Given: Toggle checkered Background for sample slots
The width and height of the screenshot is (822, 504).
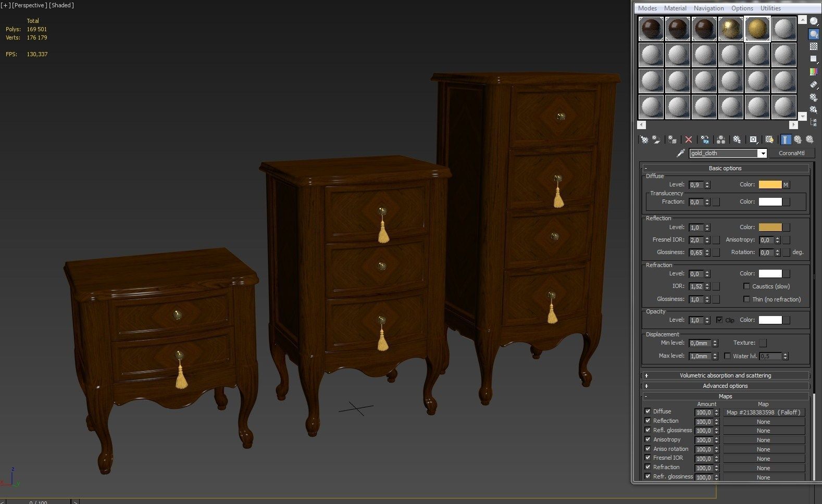Looking at the screenshot, I should coord(814,46).
